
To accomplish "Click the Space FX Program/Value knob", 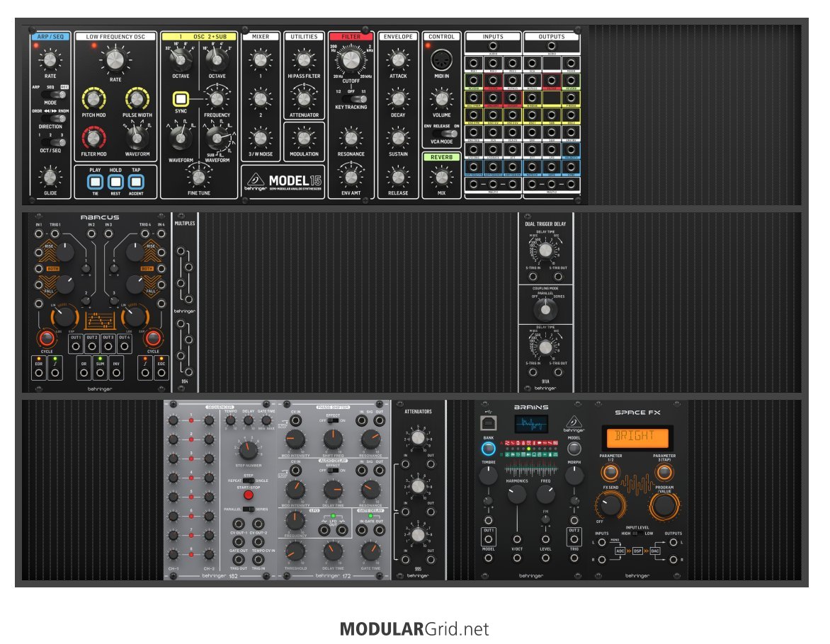I will click(664, 505).
